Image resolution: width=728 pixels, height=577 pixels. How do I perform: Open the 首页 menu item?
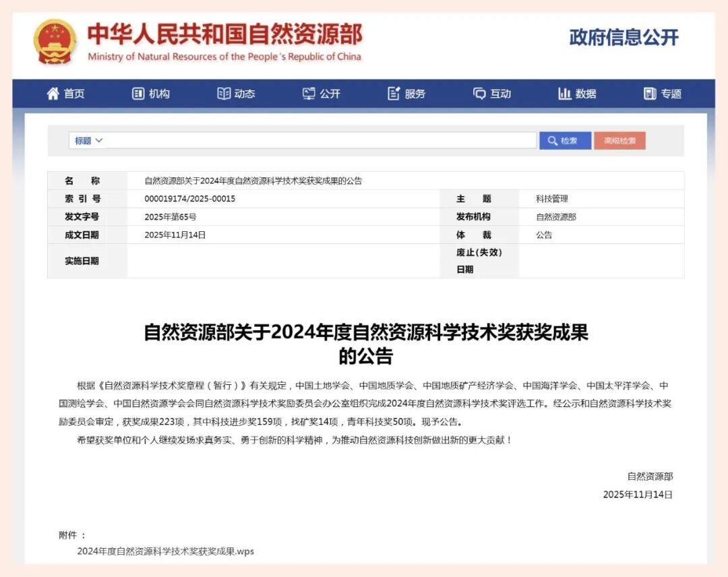pos(75,94)
